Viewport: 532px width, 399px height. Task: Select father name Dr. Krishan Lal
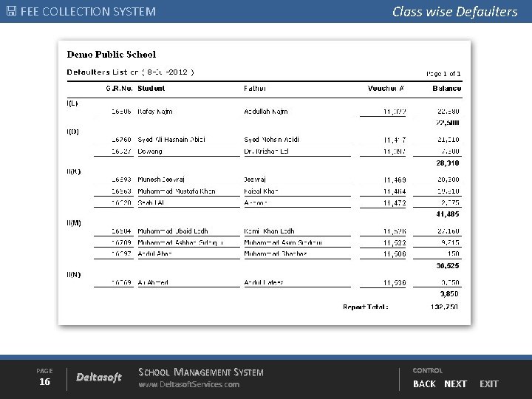(x=266, y=151)
